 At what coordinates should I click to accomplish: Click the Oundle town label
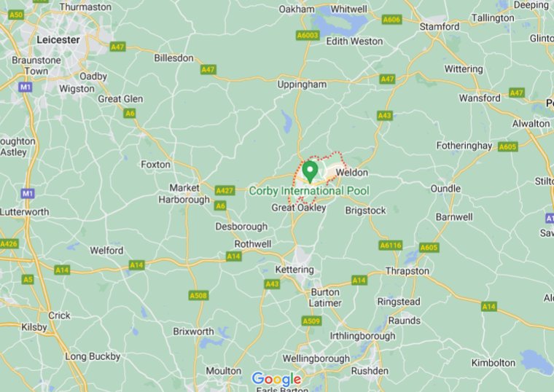click(x=445, y=188)
